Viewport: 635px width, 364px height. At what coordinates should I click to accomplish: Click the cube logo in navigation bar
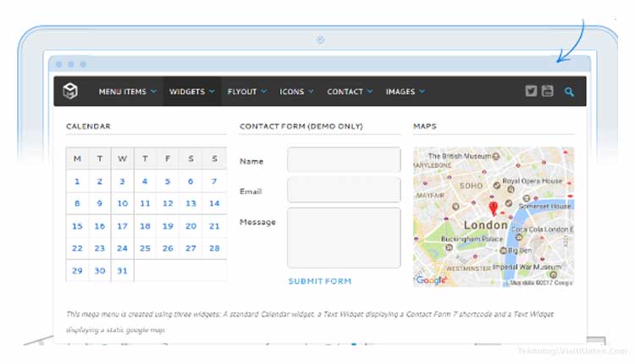pos(70,91)
